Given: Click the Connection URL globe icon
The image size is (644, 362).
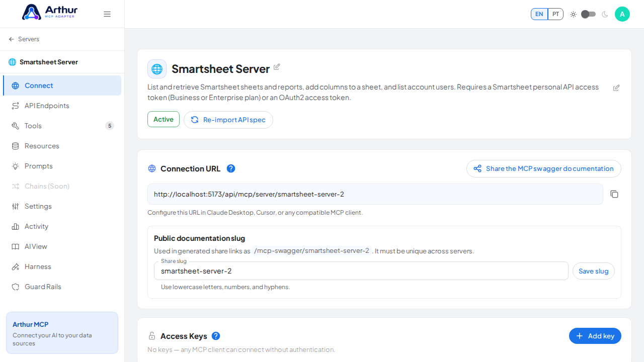Looking at the screenshot, I should (152, 168).
